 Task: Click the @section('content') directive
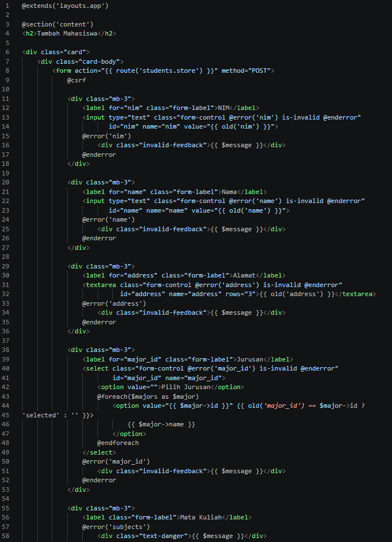point(58,25)
